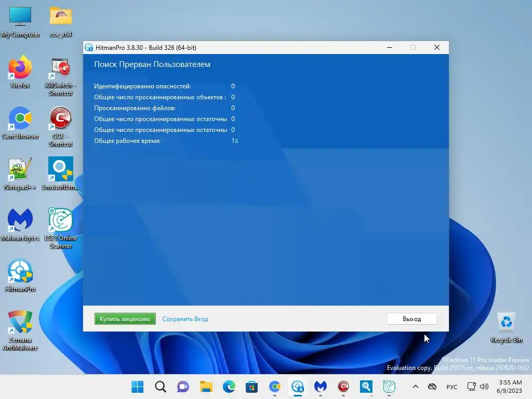The image size is (532, 399).
Task: Select the KillSwitch Shortcut icon
Action: [x=60, y=76]
